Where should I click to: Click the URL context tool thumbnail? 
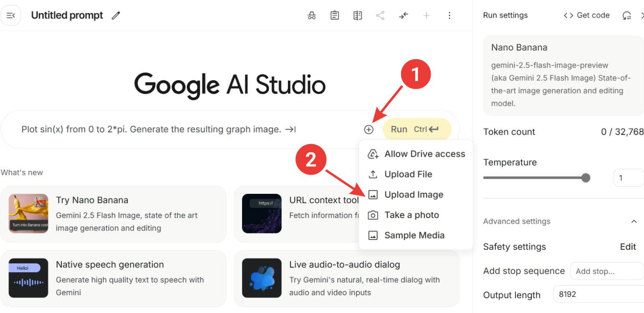[262, 213]
